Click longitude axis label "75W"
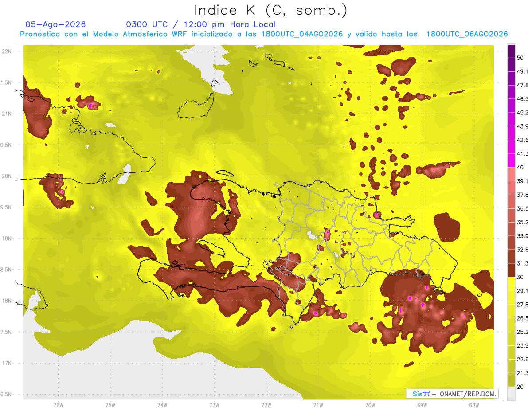This screenshot has height=411, width=532. [x=110, y=405]
